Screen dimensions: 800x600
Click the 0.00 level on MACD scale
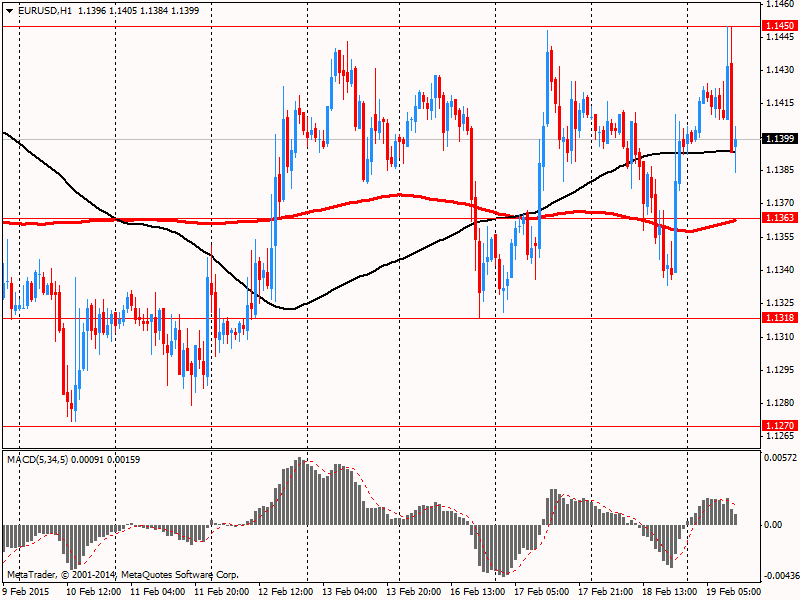[x=774, y=524]
